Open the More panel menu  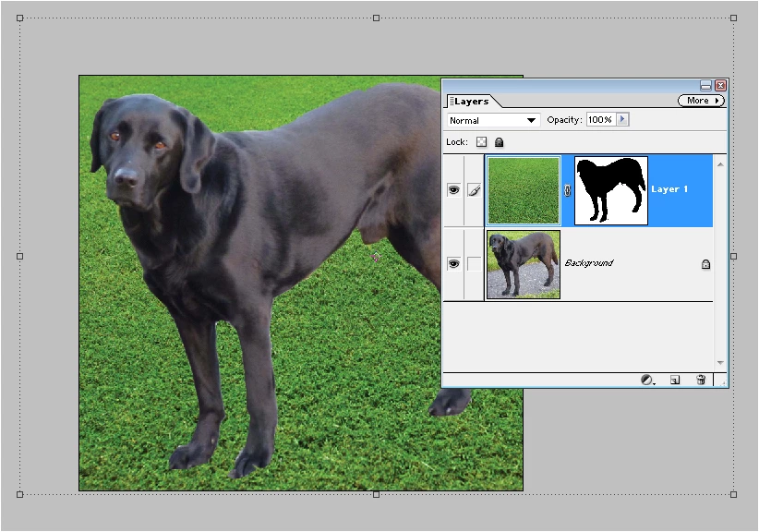click(x=701, y=100)
